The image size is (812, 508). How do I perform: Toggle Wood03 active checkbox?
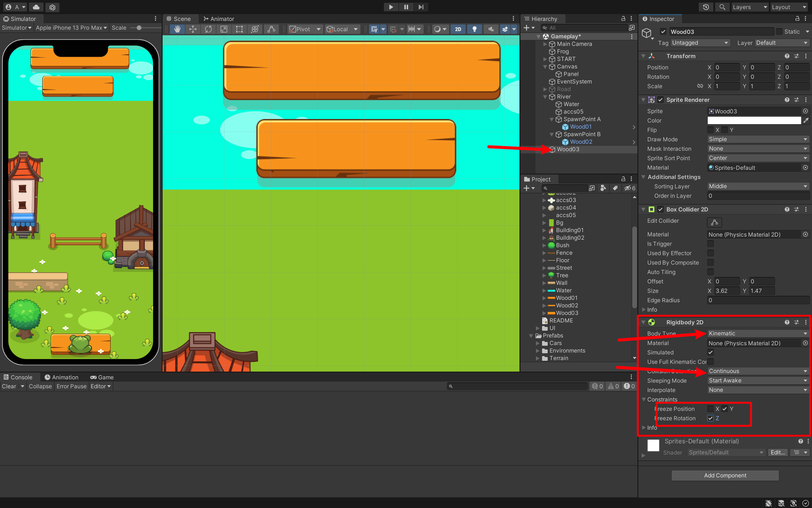(x=663, y=32)
